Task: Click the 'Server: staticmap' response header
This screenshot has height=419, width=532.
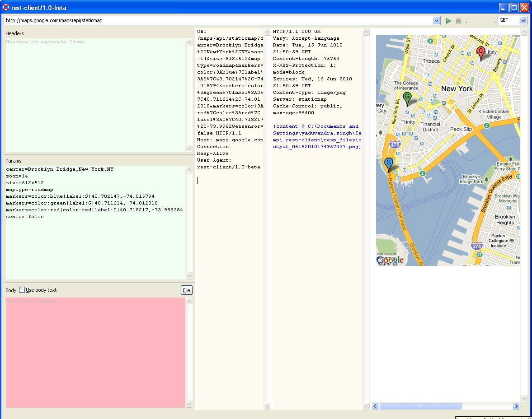Action: click(300, 99)
